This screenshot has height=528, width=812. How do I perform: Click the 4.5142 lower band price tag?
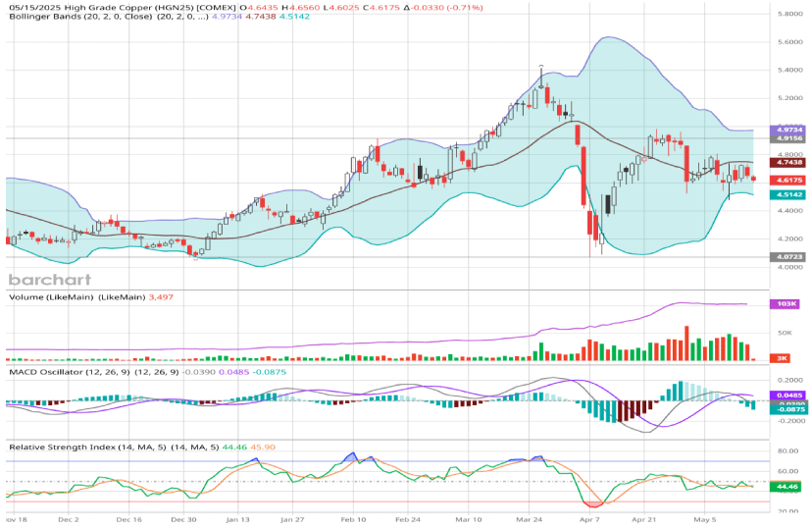pos(788,194)
